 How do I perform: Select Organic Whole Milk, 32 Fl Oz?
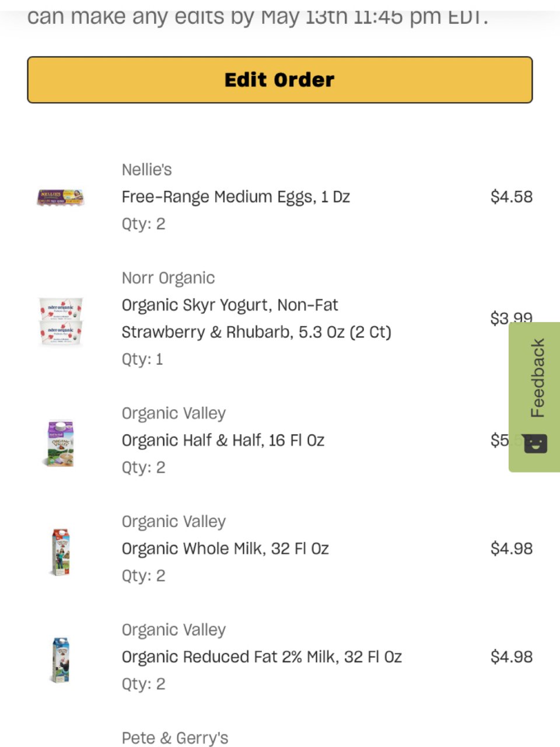click(225, 549)
